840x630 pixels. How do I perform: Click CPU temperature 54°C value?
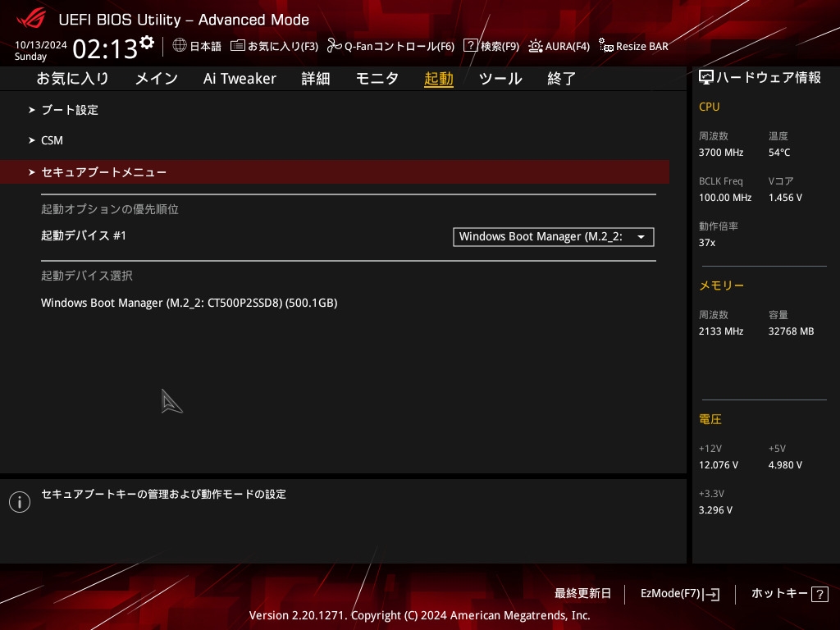[779, 153]
